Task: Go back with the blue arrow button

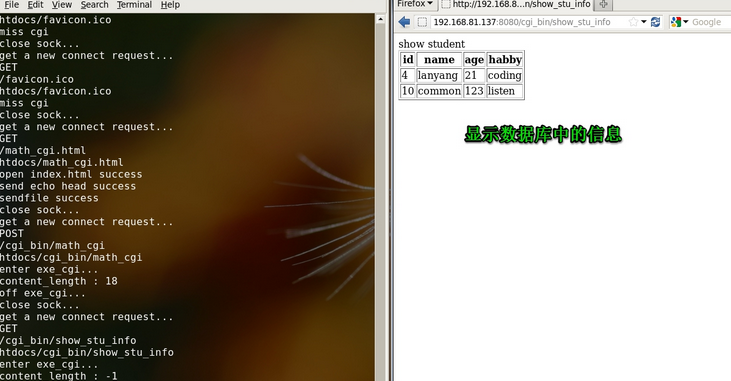Action: (404, 22)
